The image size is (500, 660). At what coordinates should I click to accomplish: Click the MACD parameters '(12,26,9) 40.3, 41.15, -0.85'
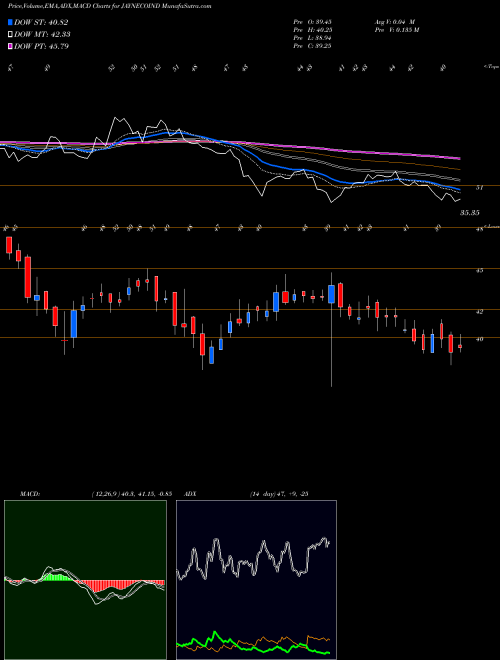point(131,494)
